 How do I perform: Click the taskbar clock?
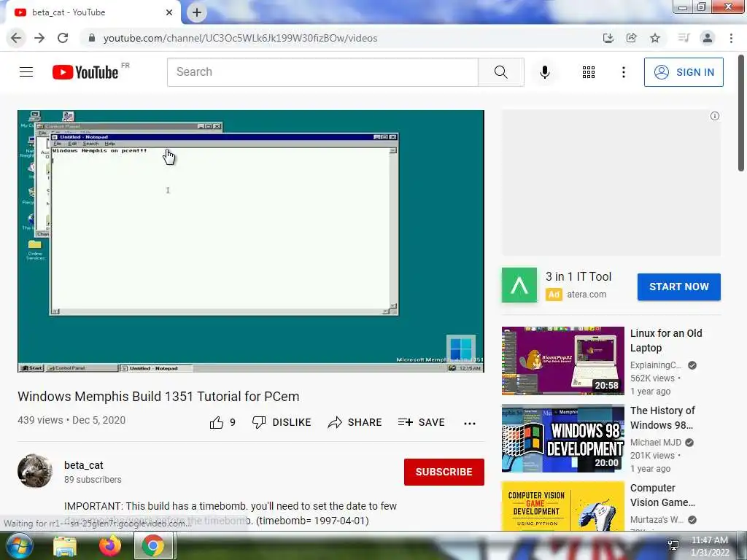pyautogui.click(x=710, y=546)
